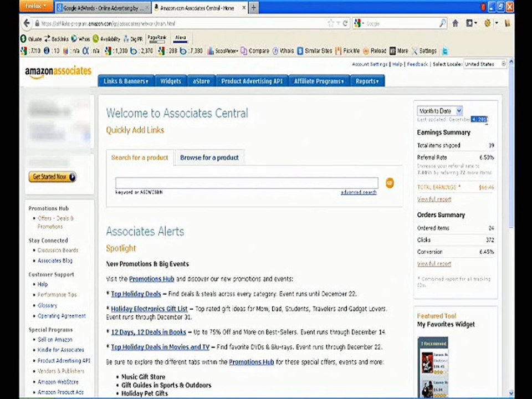Click the Similar Sites toolbar icon
This screenshot has height=399, width=532.
[315, 51]
